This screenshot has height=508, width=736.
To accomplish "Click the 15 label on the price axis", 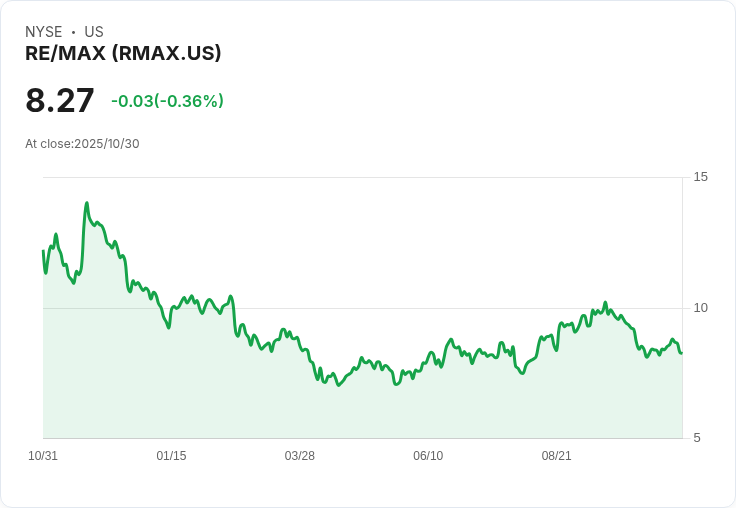I will 701,177.
